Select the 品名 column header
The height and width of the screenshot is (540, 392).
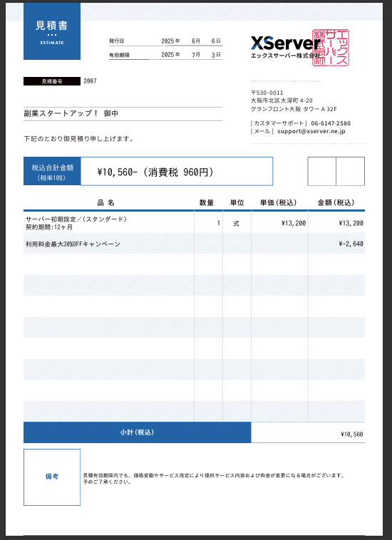click(x=105, y=202)
